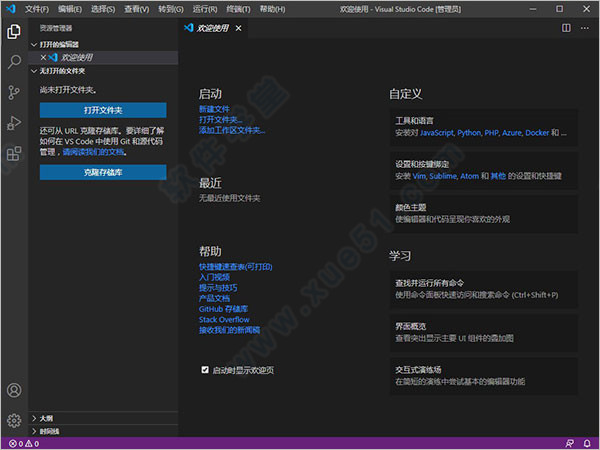This screenshot has width=600, height=450.
Task: Open the 转到(G) menu
Action: [x=171, y=9]
